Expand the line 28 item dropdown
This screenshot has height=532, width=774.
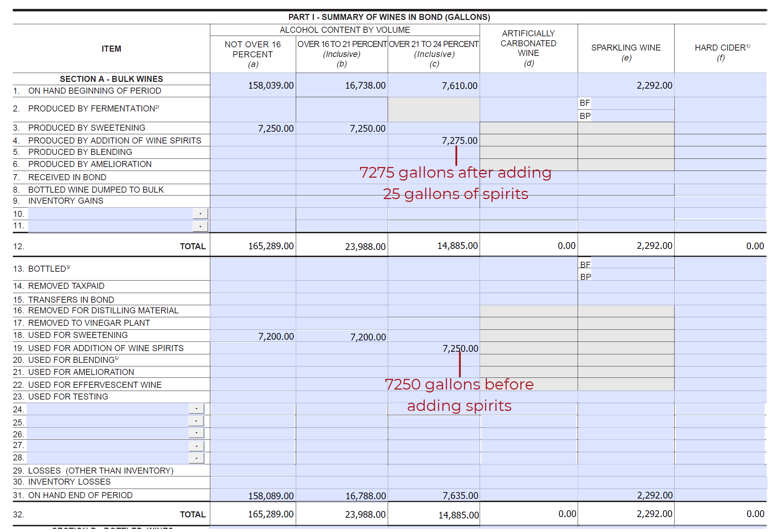[x=196, y=458]
